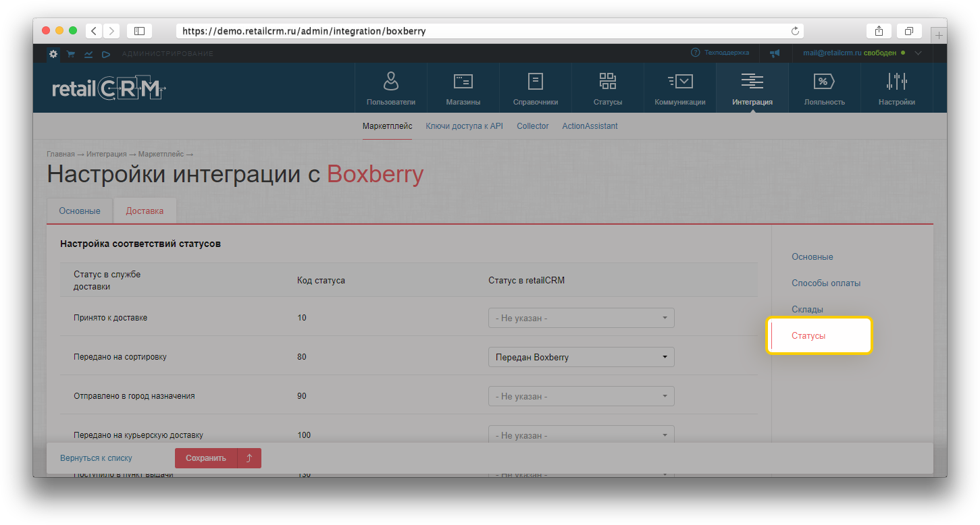This screenshot has height=525, width=980.
Task: Click status code 80
Action: click(x=301, y=357)
